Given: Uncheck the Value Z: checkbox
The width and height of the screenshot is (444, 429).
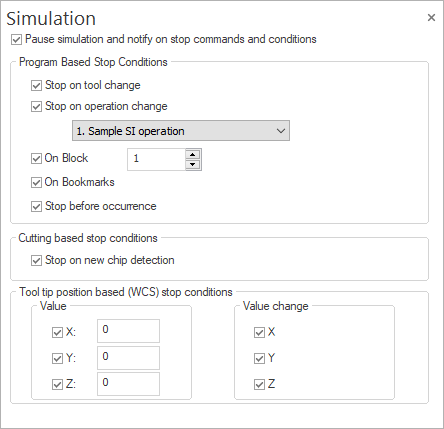Looking at the screenshot, I should coord(57,384).
